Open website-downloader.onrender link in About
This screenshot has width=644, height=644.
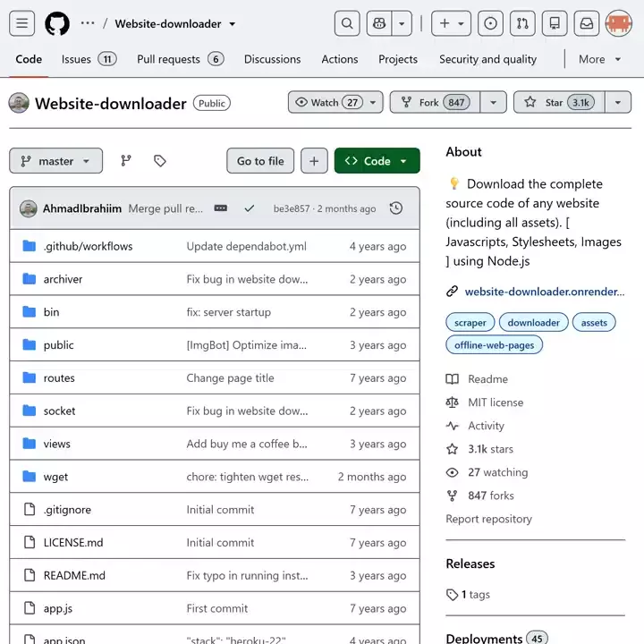[545, 292]
